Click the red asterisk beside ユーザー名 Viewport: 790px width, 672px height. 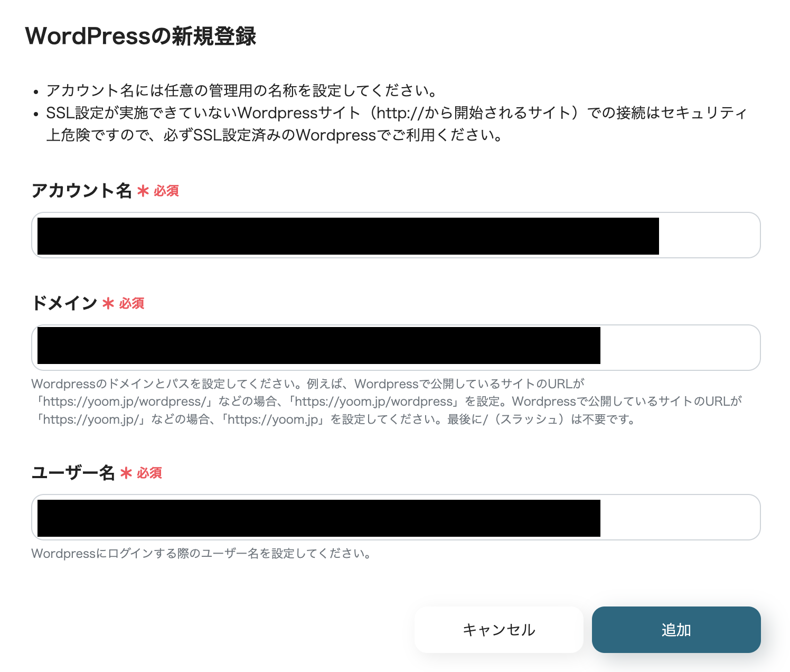tap(126, 473)
